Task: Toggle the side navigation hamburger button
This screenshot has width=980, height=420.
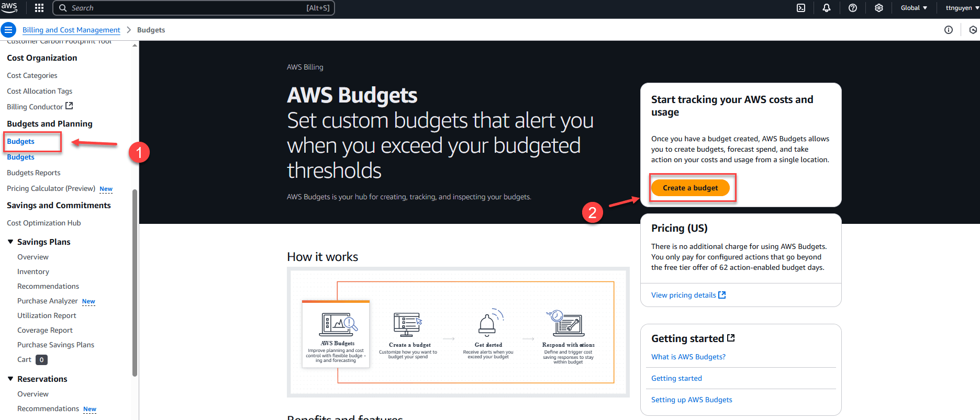Action: coord(8,30)
